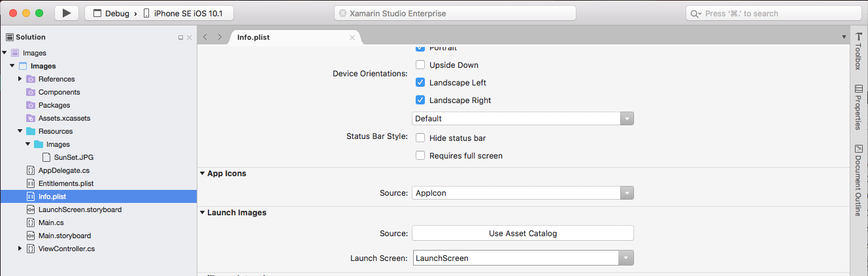Click the status bar cancel icon
868x276 pixels.
pyautogui.click(x=342, y=13)
